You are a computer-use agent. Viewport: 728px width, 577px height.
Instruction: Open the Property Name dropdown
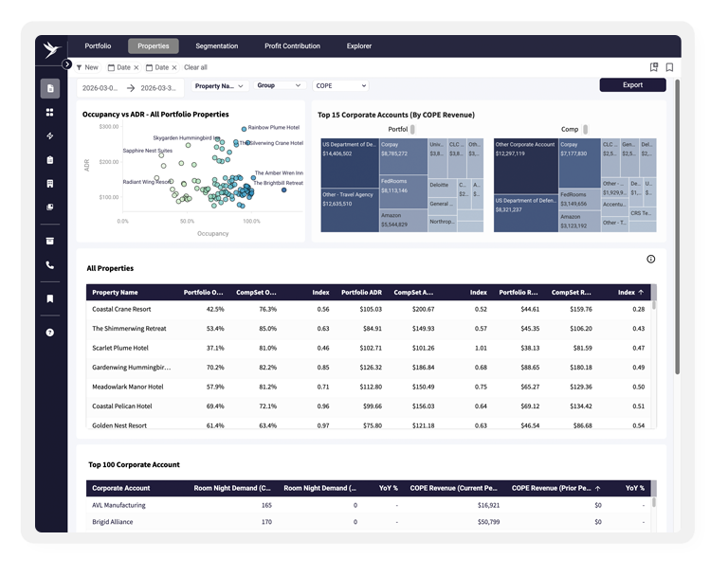(x=220, y=86)
